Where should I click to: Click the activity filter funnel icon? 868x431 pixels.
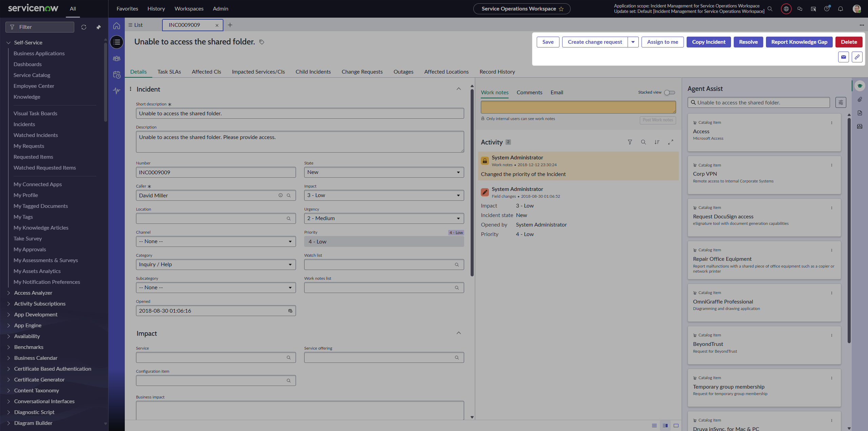(x=630, y=142)
